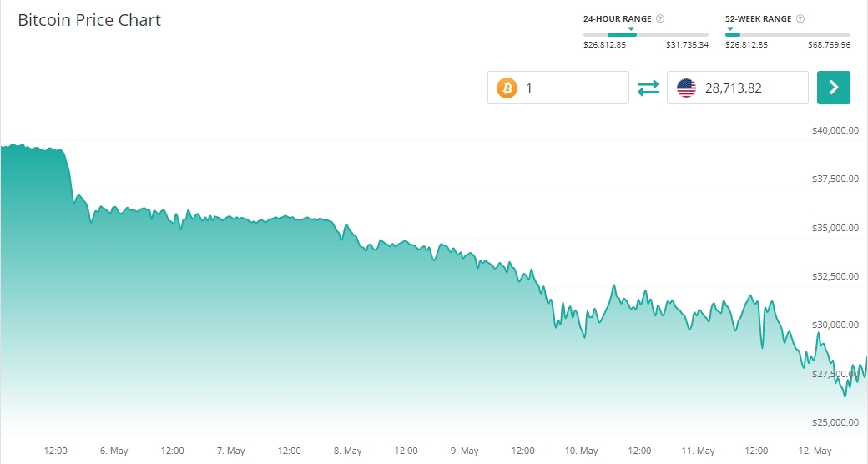868x464 pixels.
Task: Click the Bitcoin Price Chart heading
Action: pos(89,20)
